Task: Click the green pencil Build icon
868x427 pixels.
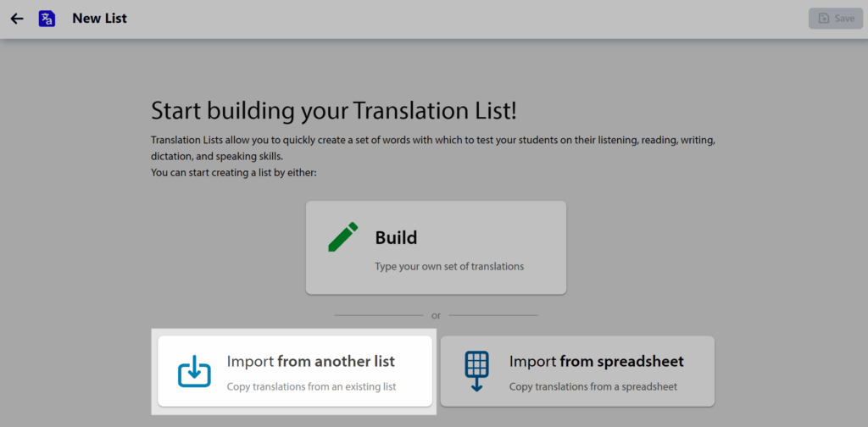Action: pyautogui.click(x=343, y=236)
